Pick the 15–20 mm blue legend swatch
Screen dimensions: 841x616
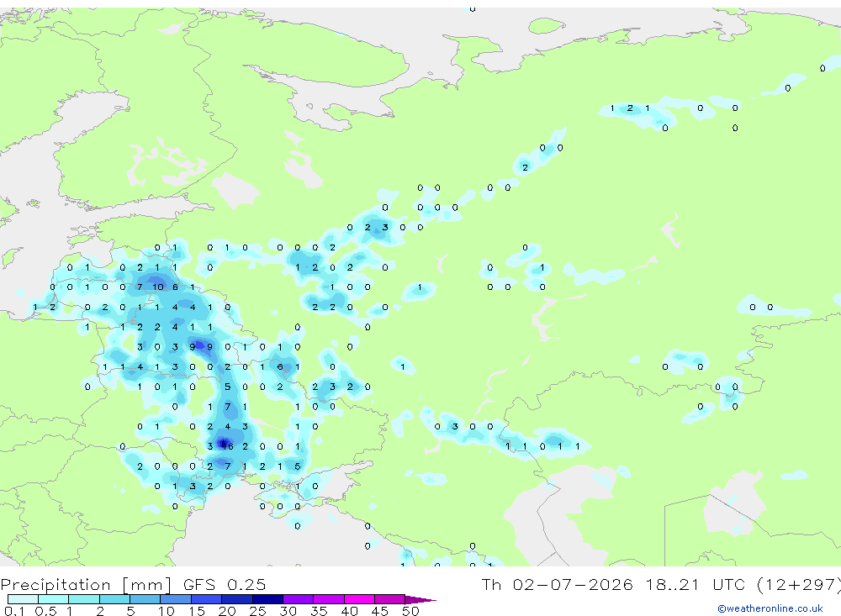(206, 599)
